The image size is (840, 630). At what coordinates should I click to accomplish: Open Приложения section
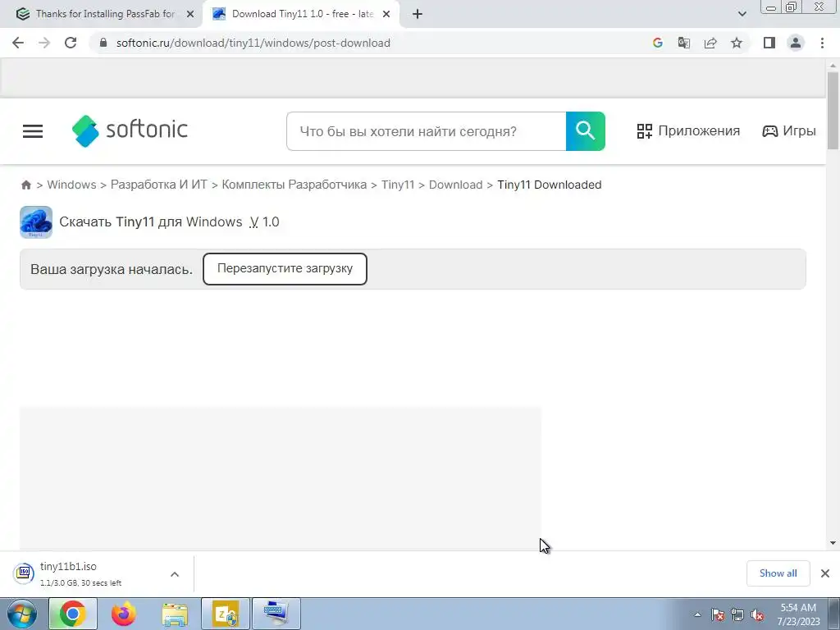(688, 131)
